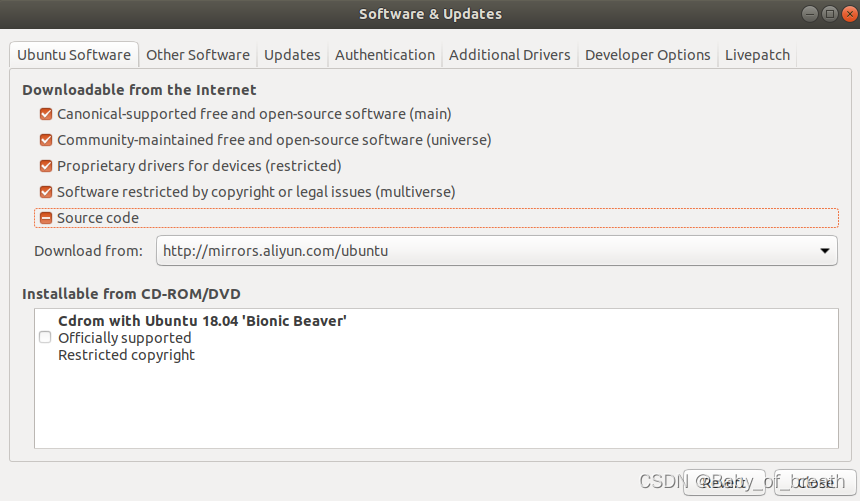Click the Revert button
This screenshot has height=501, width=860.
click(x=724, y=482)
